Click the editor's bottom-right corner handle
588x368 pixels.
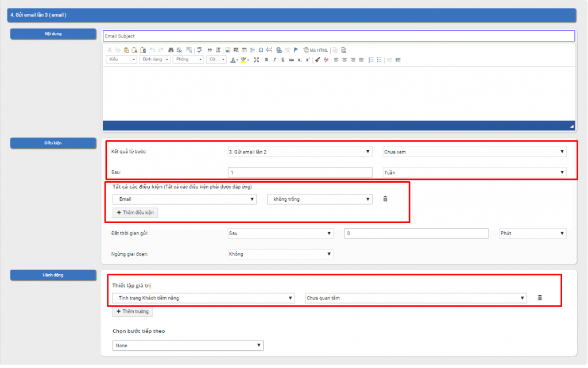571,126
